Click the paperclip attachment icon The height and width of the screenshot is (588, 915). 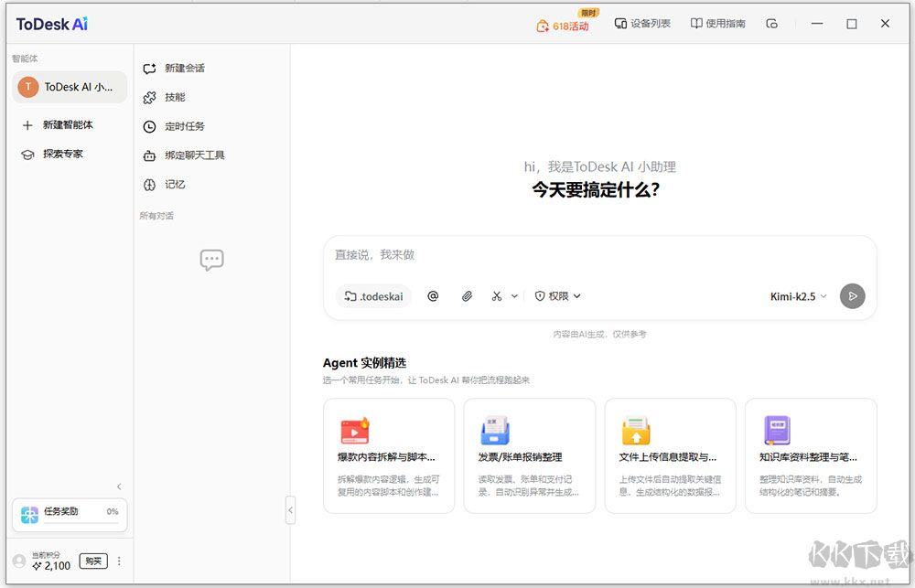467,296
